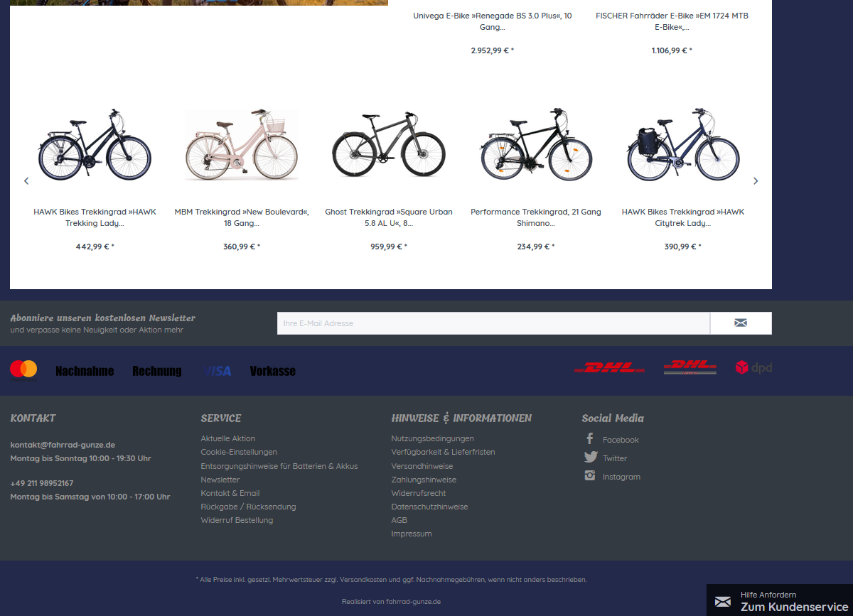Open the Ghost Square Urban bike image
The height and width of the screenshot is (616, 853).
pos(389,145)
